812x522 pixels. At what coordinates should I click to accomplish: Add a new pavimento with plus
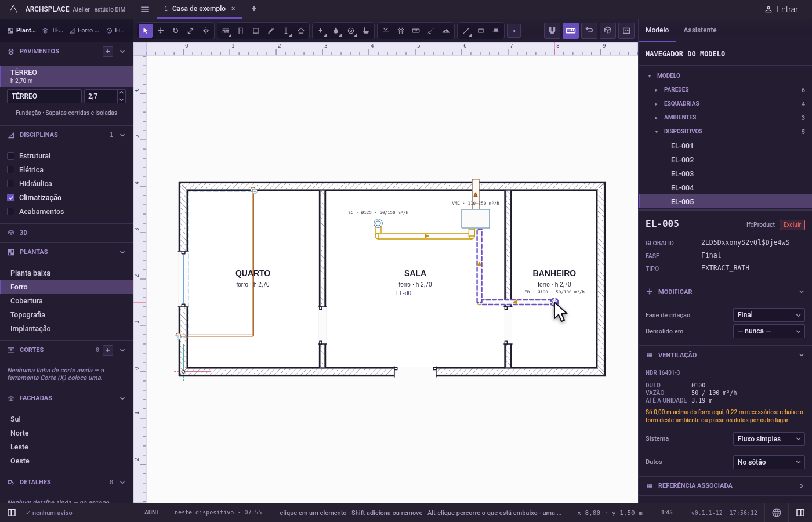click(x=108, y=52)
